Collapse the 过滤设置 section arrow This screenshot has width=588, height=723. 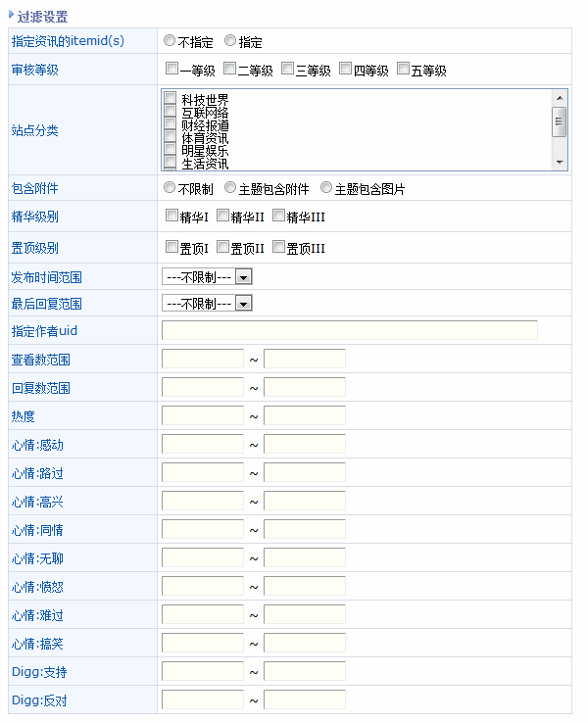12,15
